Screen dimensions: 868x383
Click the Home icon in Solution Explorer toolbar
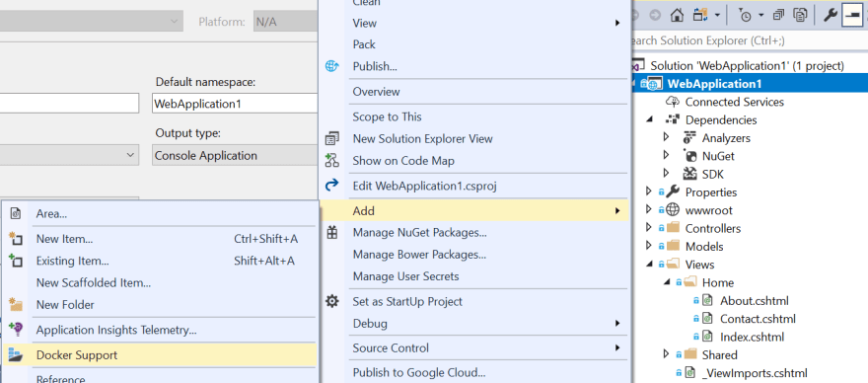coord(677,15)
